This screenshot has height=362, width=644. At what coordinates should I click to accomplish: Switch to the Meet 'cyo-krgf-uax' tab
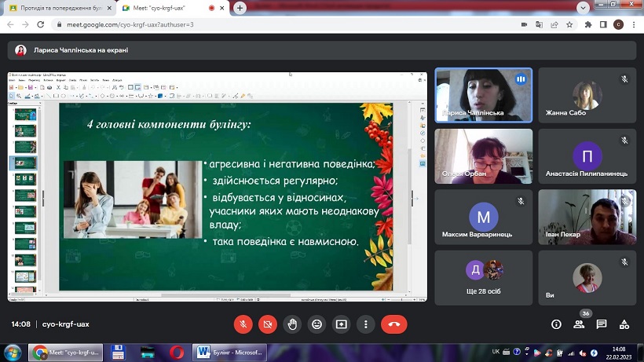click(x=173, y=8)
